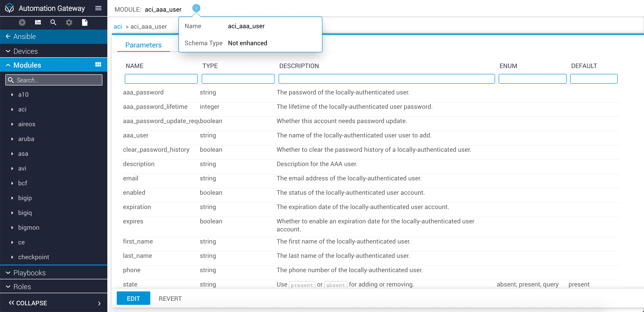Click the aci_aaa_user module title
644x312 pixels.
click(x=163, y=9)
